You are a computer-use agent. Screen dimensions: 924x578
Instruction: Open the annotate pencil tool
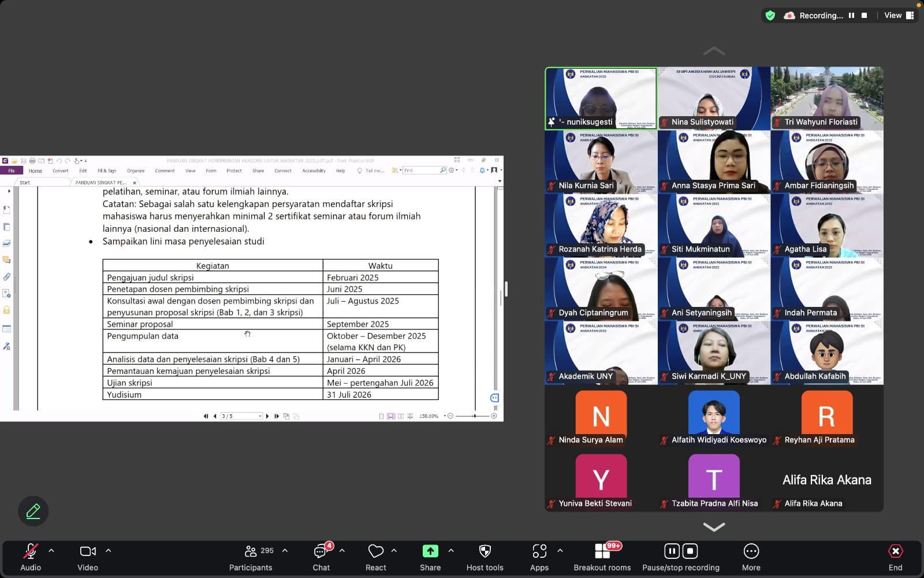pyautogui.click(x=33, y=511)
